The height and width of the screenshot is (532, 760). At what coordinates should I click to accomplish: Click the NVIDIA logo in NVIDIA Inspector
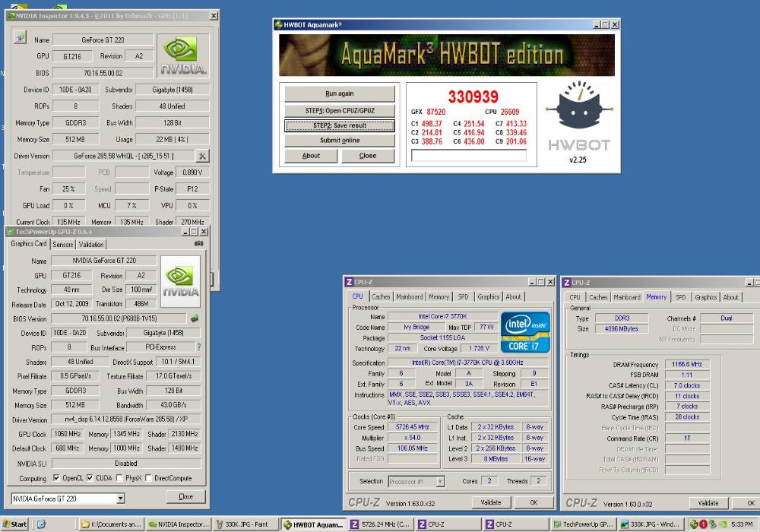point(183,55)
